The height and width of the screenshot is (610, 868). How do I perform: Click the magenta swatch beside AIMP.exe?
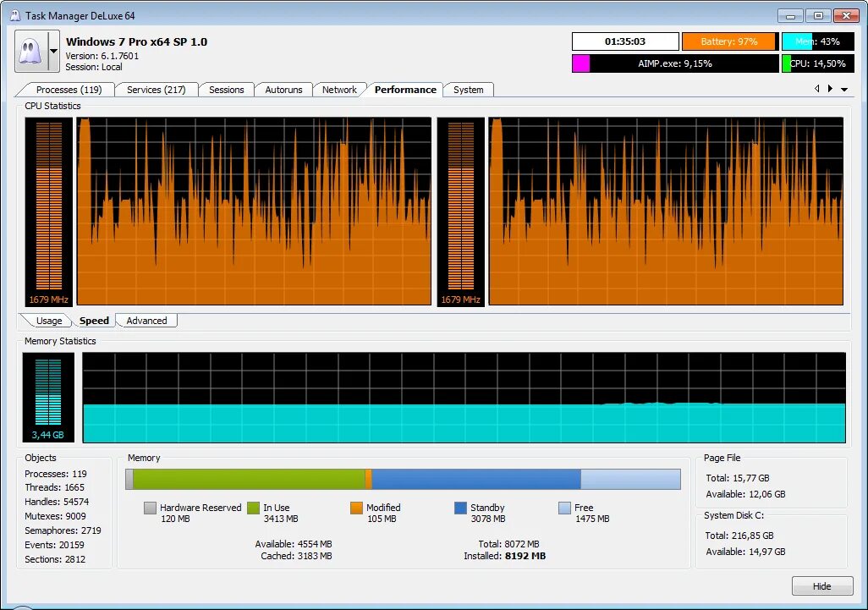pyautogui.click(x=580, y=63)
